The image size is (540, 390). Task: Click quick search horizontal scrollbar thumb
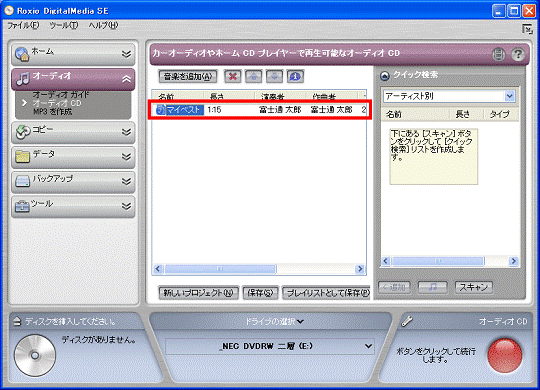point(438,261)
